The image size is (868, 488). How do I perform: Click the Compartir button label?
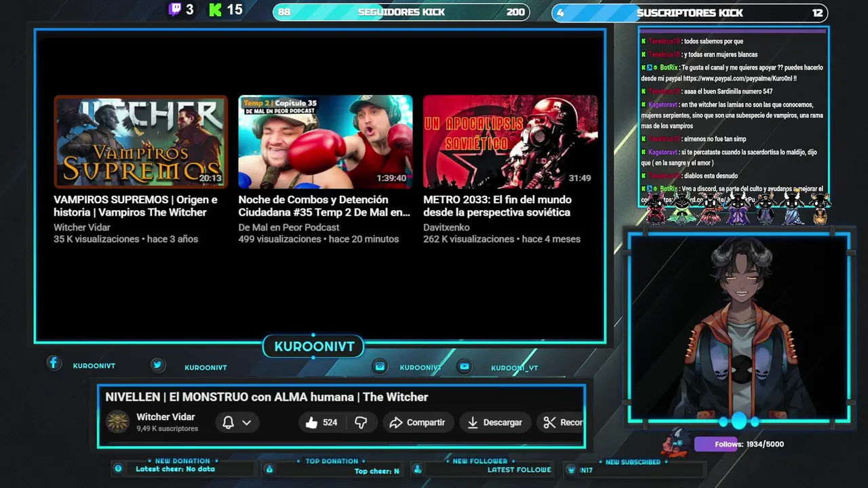(426, 422)
